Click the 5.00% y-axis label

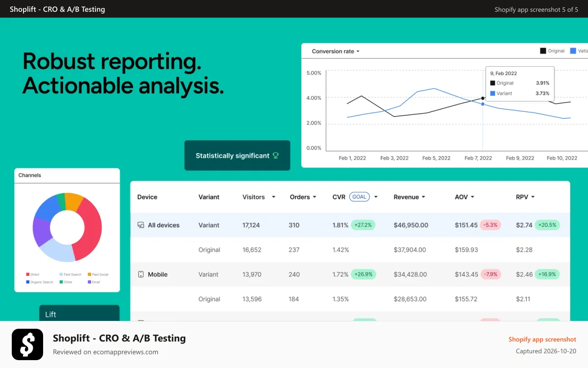(x=314, y=73)
